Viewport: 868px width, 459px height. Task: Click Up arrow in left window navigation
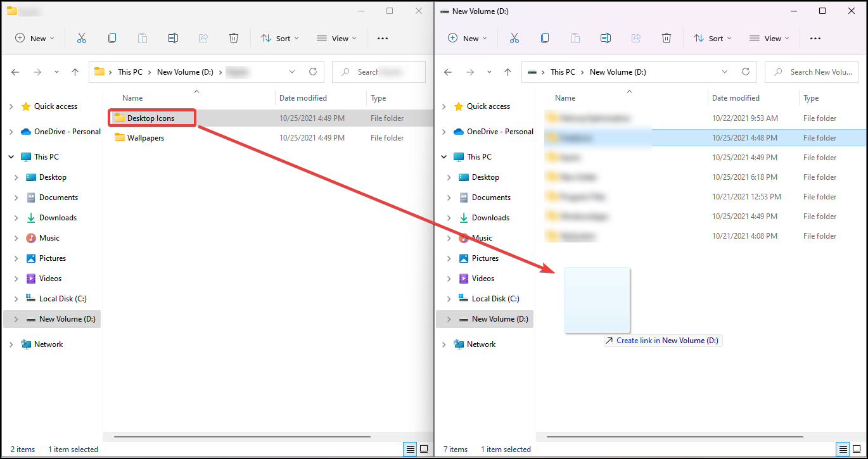(75, 72)
